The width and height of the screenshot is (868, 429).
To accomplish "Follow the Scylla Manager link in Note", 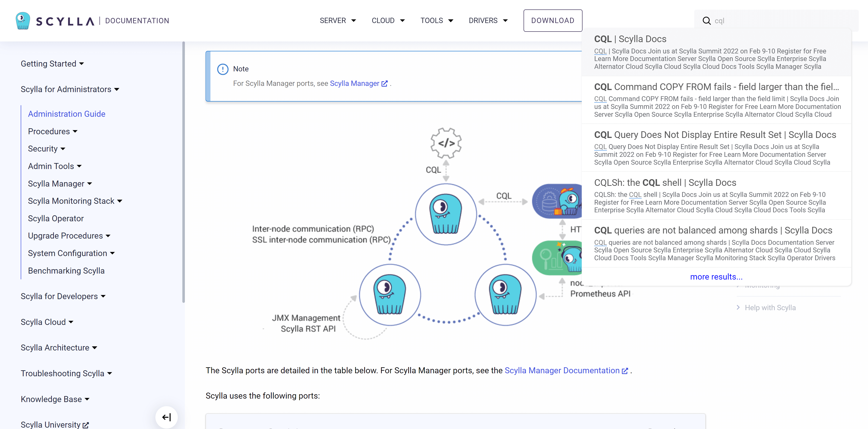I will pyautogui.click(x=358, y=84).
